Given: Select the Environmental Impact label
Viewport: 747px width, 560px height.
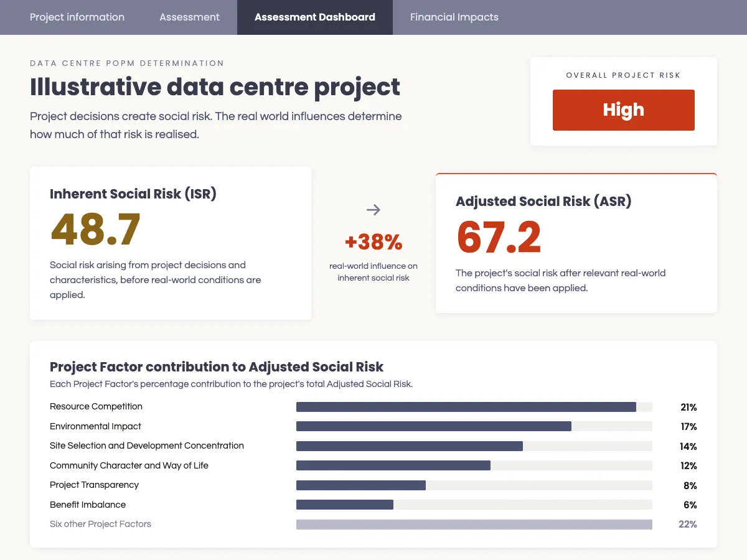Looking at the screenshot, I should (x=95, y=427).
